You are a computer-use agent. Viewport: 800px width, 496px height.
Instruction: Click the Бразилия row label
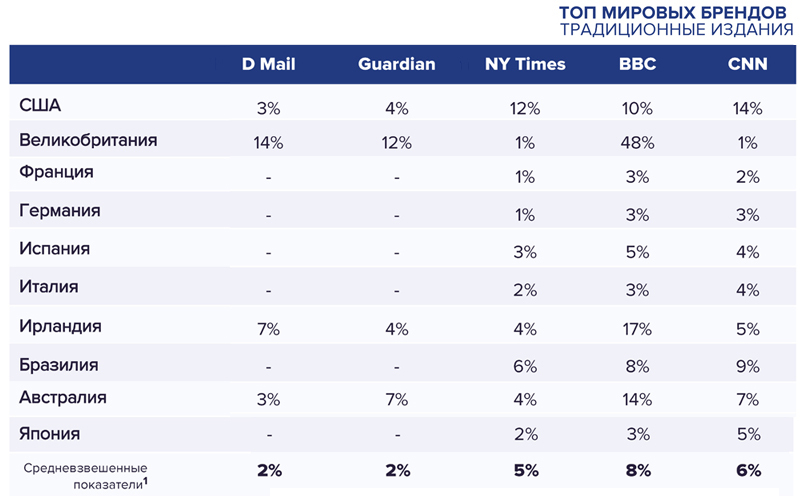tap(59, 364)
